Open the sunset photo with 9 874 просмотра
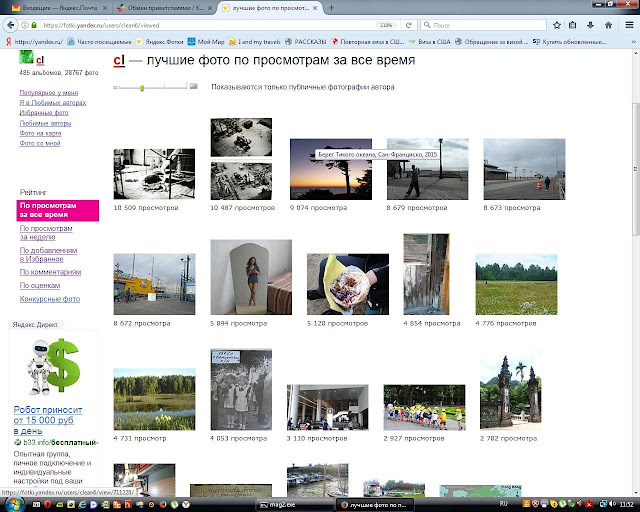This screenshot has height=512, width=640. tap(331, 169)
